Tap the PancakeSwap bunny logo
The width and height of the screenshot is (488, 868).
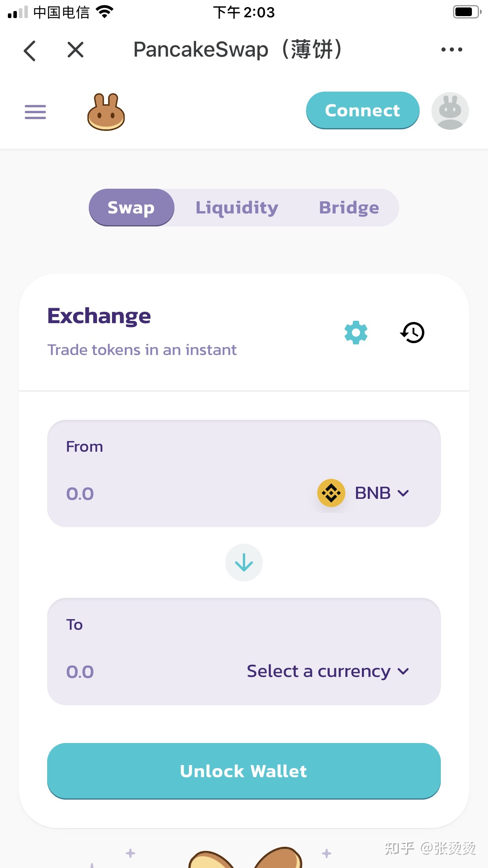106,112
